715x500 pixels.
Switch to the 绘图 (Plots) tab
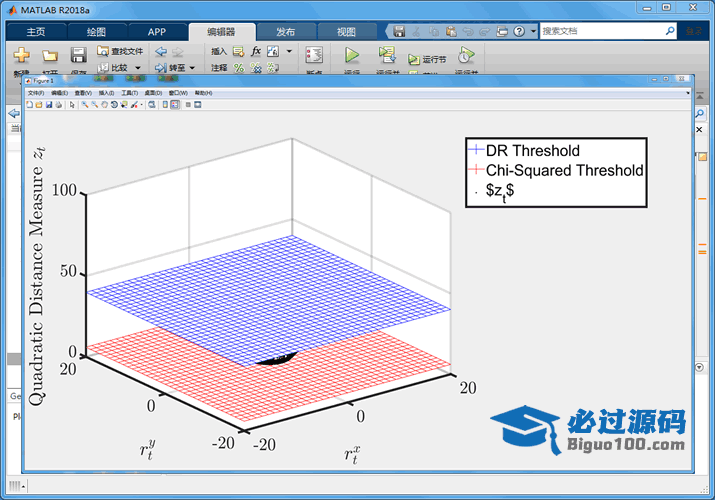point(96,32)
